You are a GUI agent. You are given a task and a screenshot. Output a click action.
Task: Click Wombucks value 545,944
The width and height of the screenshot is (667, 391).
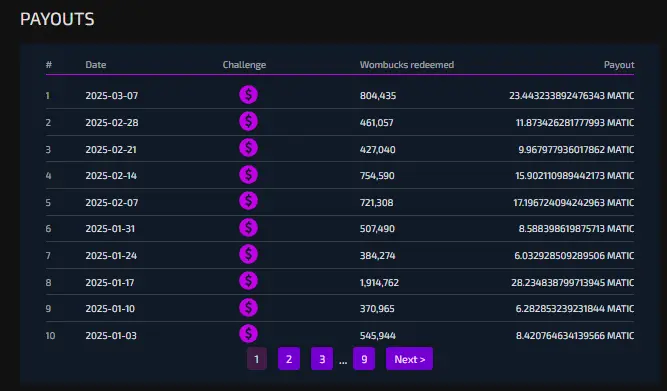pos(378,336)
